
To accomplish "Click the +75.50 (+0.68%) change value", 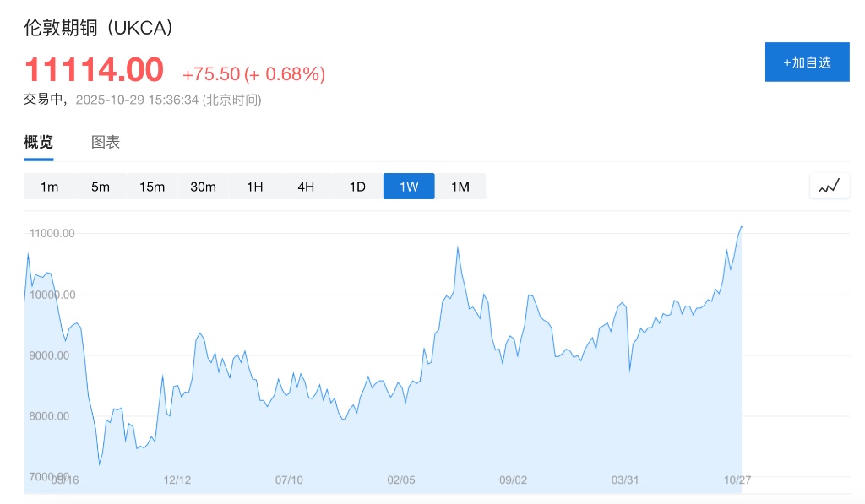I will [x=253, y=74].
